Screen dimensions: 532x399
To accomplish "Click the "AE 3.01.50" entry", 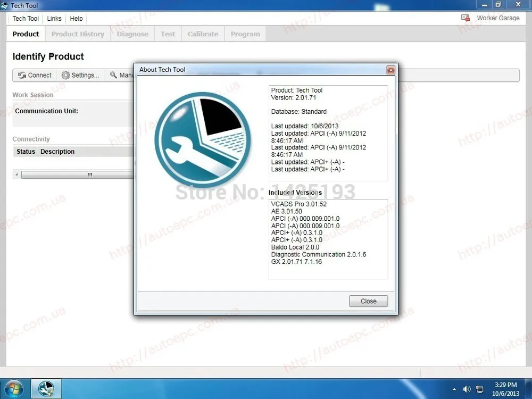I will click(x=286, y=211).
